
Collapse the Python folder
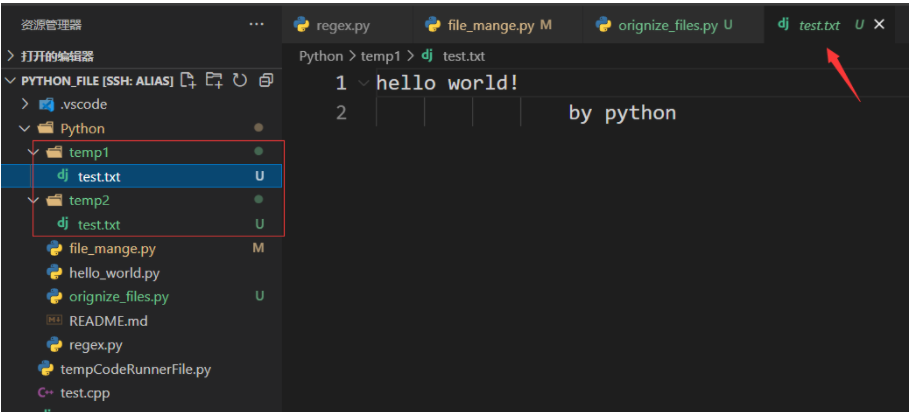pos(25,128)
